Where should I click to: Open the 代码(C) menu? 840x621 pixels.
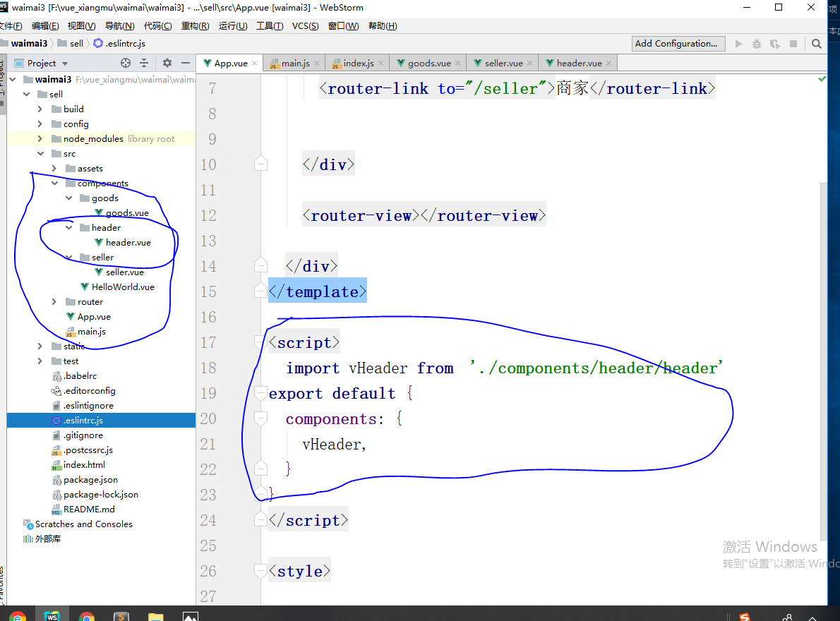coord(157,25)
